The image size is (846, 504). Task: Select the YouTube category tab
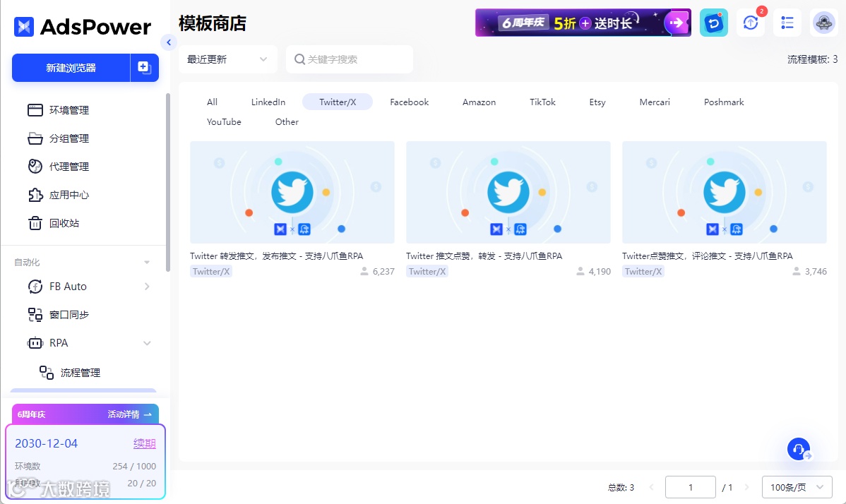(224, 122)
